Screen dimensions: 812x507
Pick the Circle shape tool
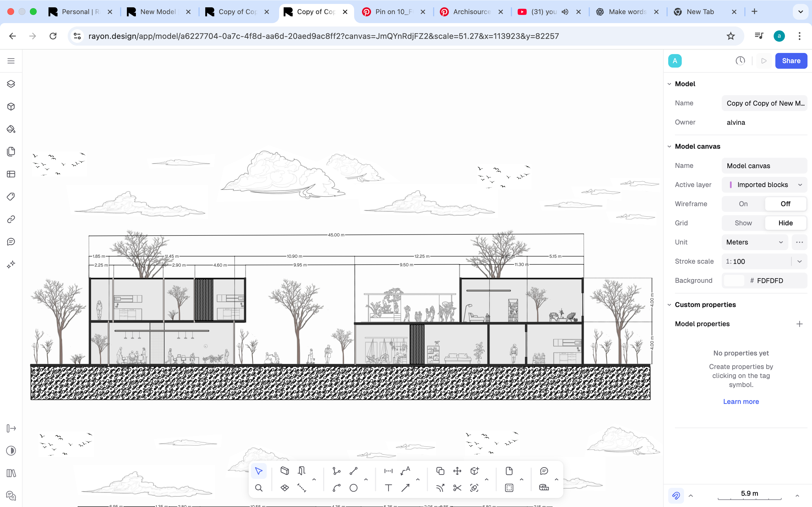pyautogui.click(x=353, y=488)
